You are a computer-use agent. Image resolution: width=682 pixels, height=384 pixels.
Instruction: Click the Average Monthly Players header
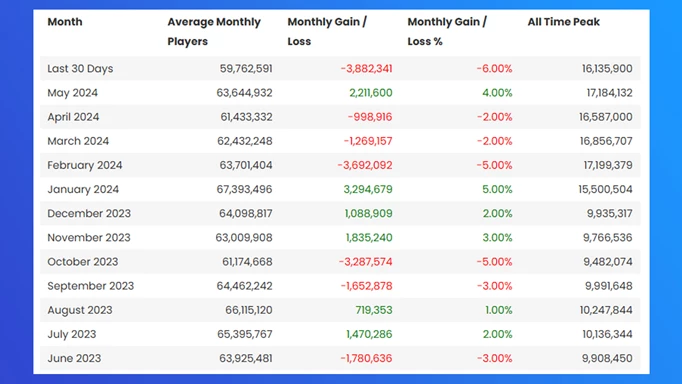pyautogui.click(x=214, y=31)
